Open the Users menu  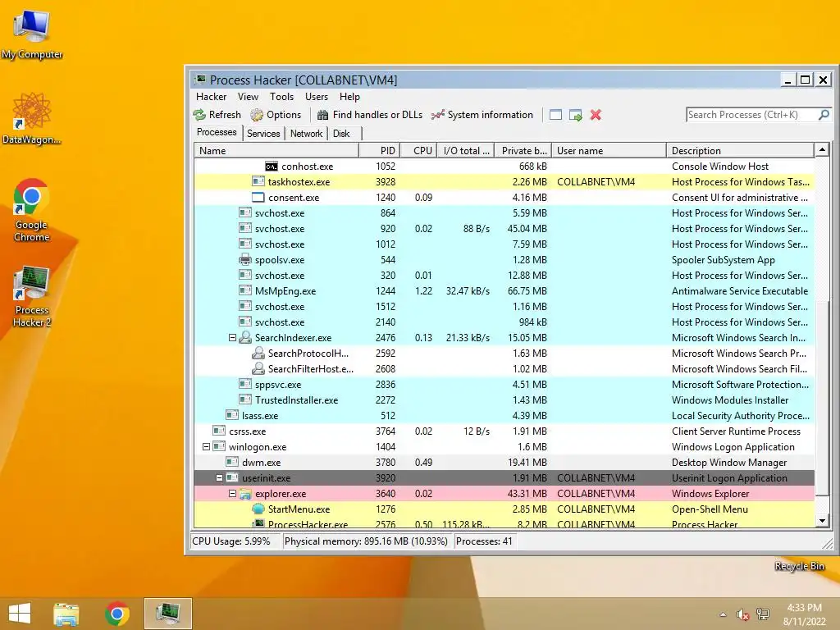click(x=317, y=97)
